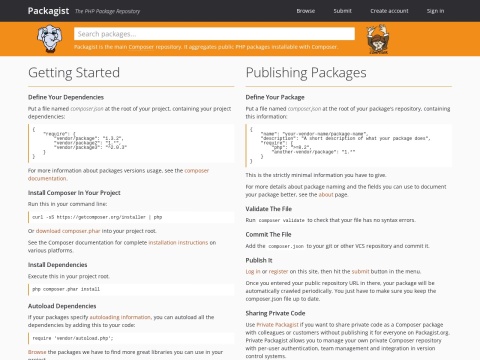Viewport: 480px width, 360px height.
Task: Open installation instructions link
Action: pos(178,242)
